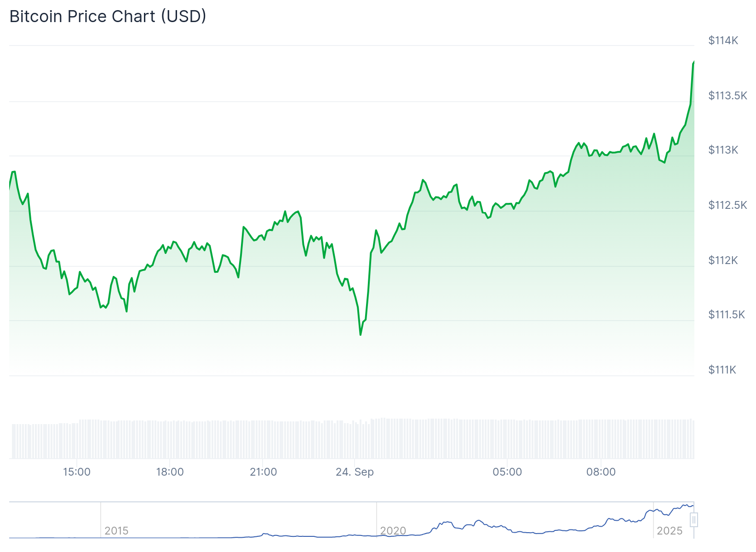
Task: Click the lowest dip on the price line
Action: (x=361, y=334)
